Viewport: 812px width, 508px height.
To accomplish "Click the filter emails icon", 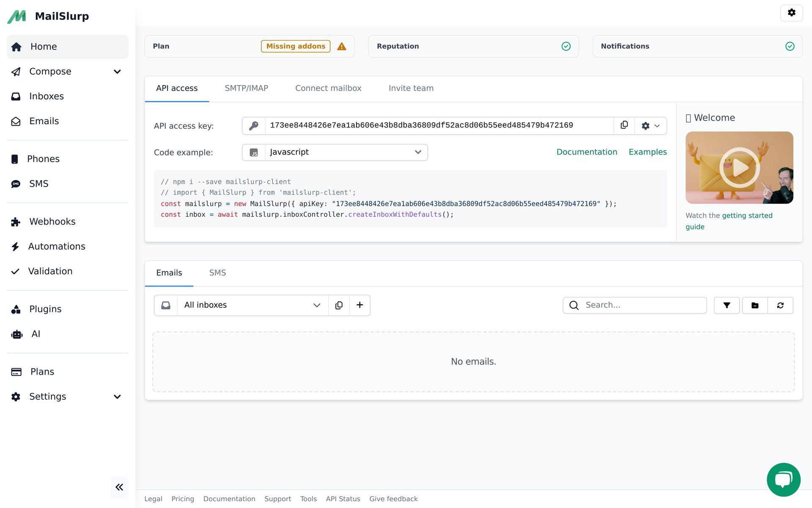I will [x=727, y=305].
